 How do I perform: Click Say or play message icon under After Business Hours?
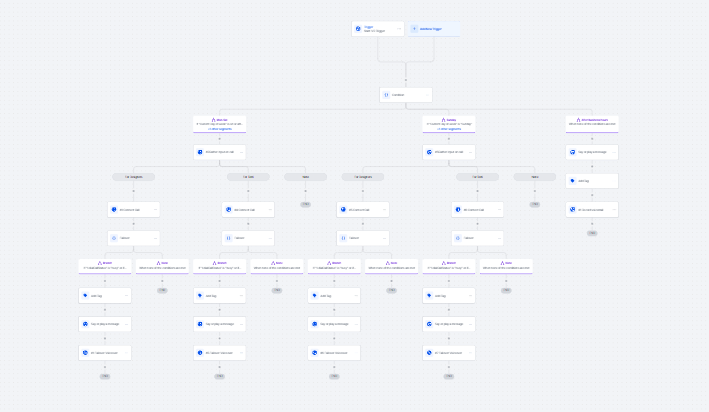click(572, 152)
